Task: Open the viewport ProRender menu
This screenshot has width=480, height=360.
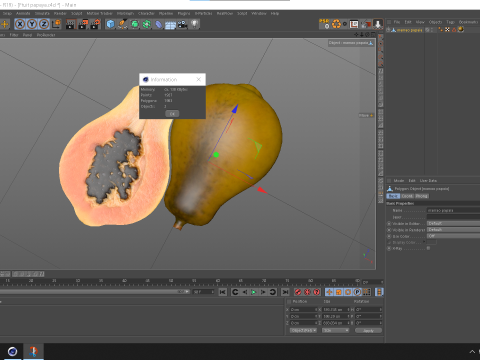Action: point(46,35)
